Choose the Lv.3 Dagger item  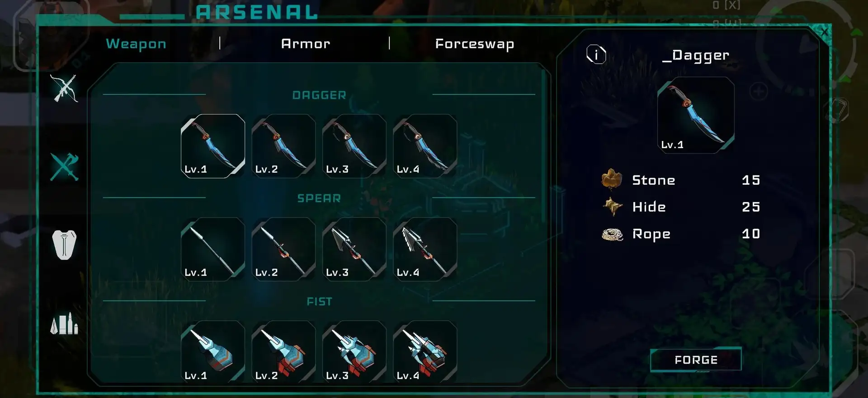coord(354,146)
